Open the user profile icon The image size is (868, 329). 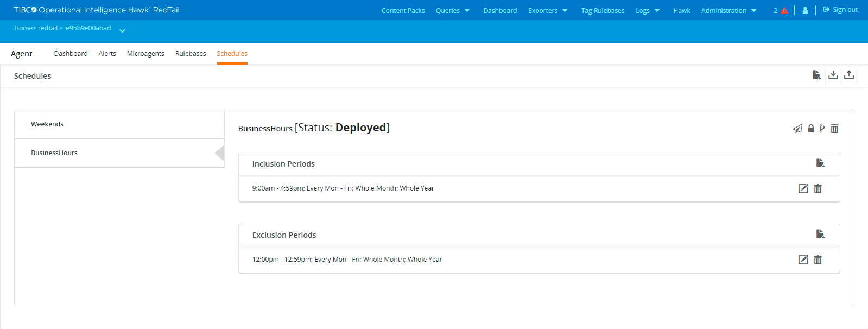pyautogui.click(x=805, y=10)
